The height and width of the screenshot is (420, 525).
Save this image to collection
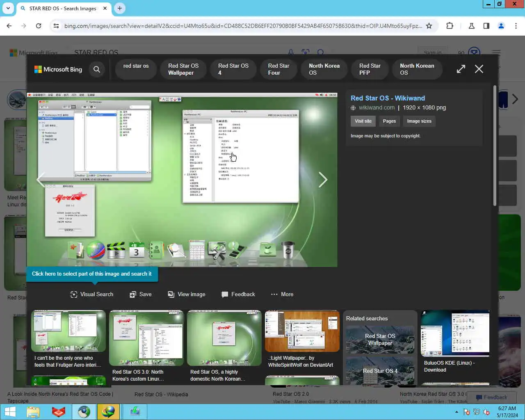tap(141, 294)
